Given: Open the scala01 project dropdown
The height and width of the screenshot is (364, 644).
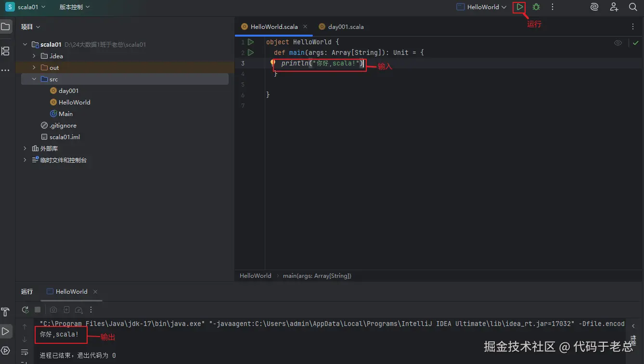Looking at the screenshot, I should [x=31, y=7].
